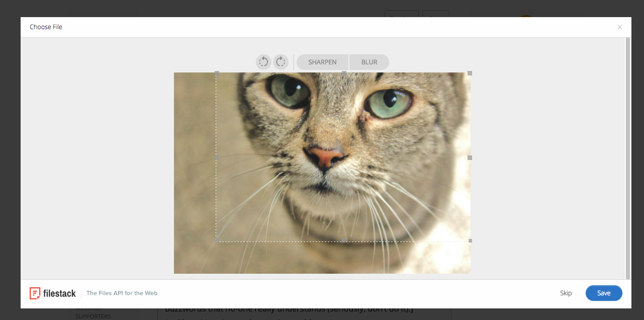Click the dialog's vertical scrollbar
Screen dimensions: 644x320
[627, 158]
